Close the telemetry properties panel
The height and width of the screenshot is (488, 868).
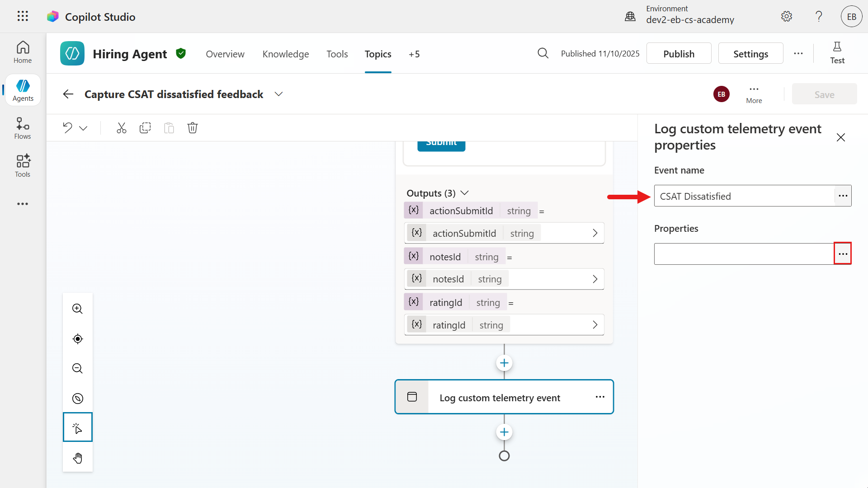pyautogui.click(x=841, y=137)
